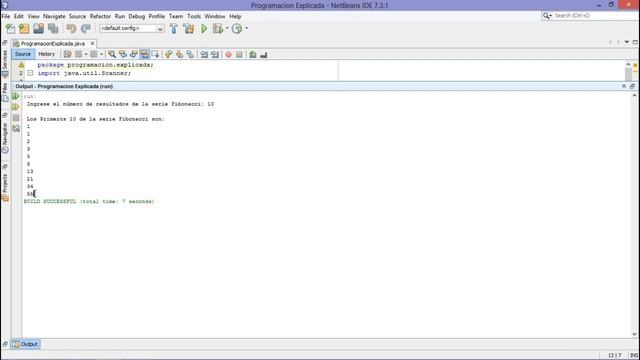Click the Output panel vertical scrollbar down arrow
The image size is (640, 360).
(634, 334)
